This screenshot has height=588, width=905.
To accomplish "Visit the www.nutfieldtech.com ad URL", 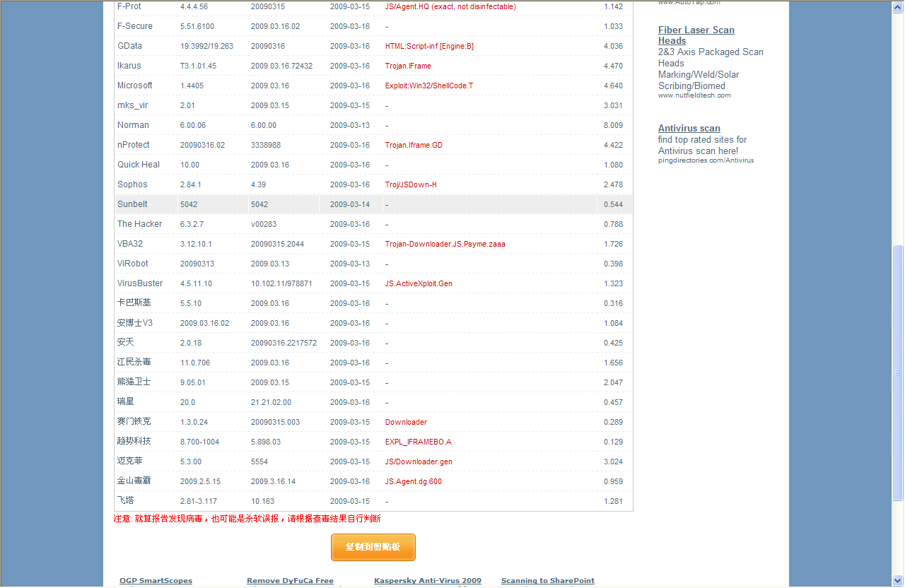I will coord(694,95).
